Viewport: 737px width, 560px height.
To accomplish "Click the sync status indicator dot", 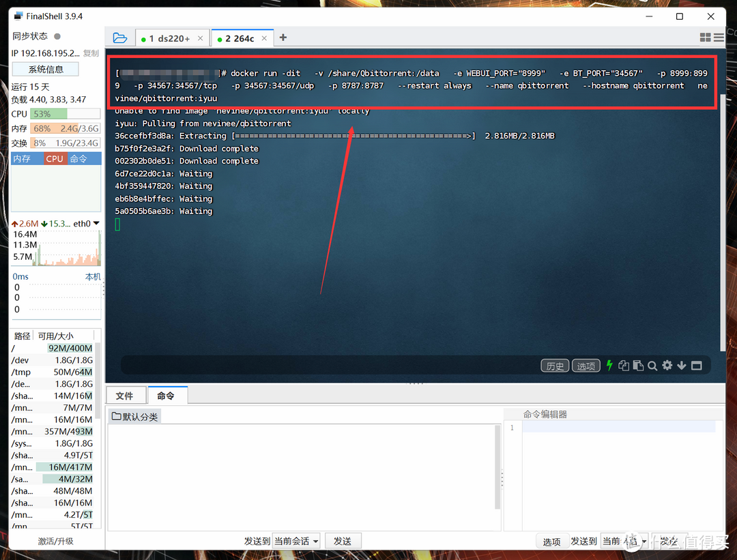I will [57, 36].
